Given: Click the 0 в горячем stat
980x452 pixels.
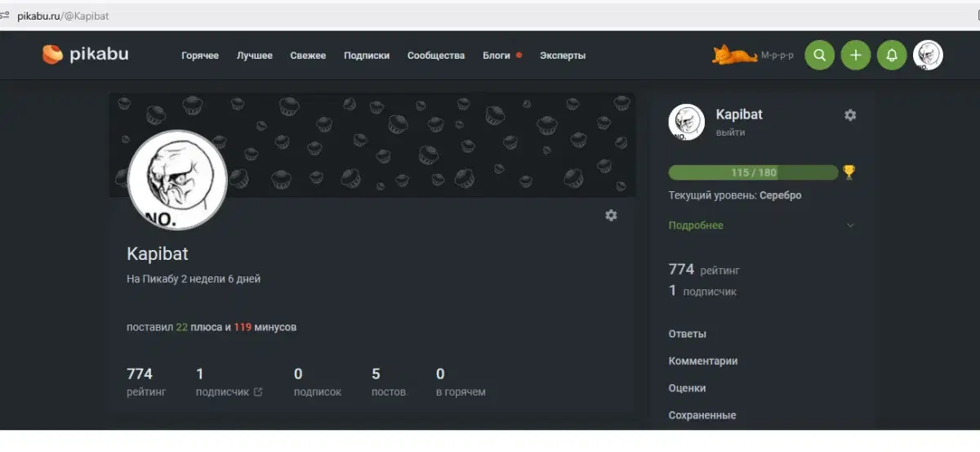Looking at the screenshot, I should click(x=461, y=383).
